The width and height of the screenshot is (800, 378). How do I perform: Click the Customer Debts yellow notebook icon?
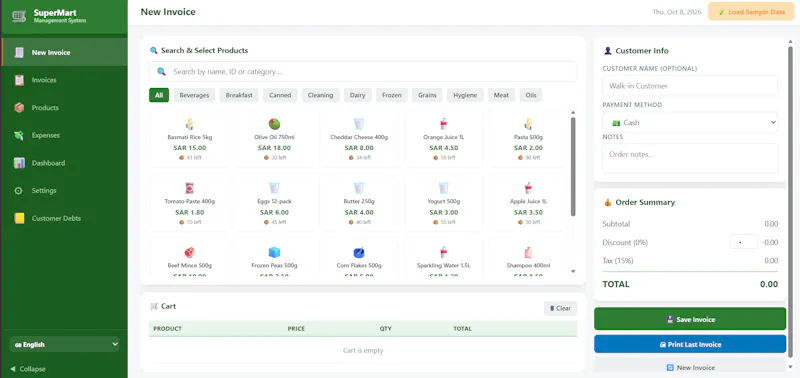[19, 218]
